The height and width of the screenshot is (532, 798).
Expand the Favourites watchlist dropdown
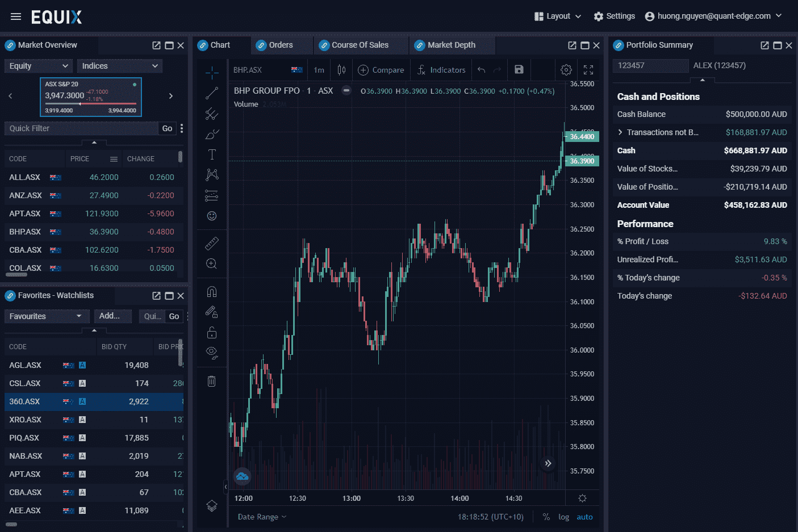[47, 316]
